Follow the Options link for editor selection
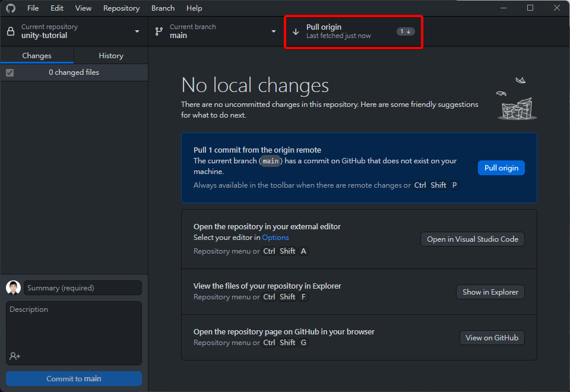This screenshot has height=392, width=570. [x=275, y=238]
